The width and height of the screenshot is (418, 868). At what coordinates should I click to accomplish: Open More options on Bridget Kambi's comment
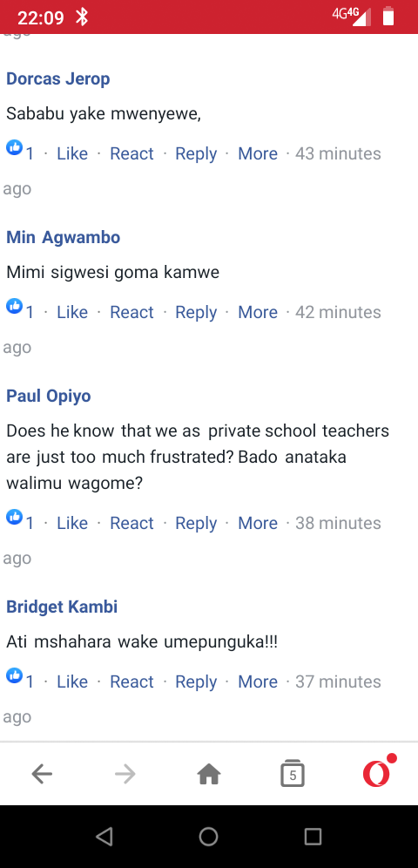pyautogui.click(x=258, y=682)
